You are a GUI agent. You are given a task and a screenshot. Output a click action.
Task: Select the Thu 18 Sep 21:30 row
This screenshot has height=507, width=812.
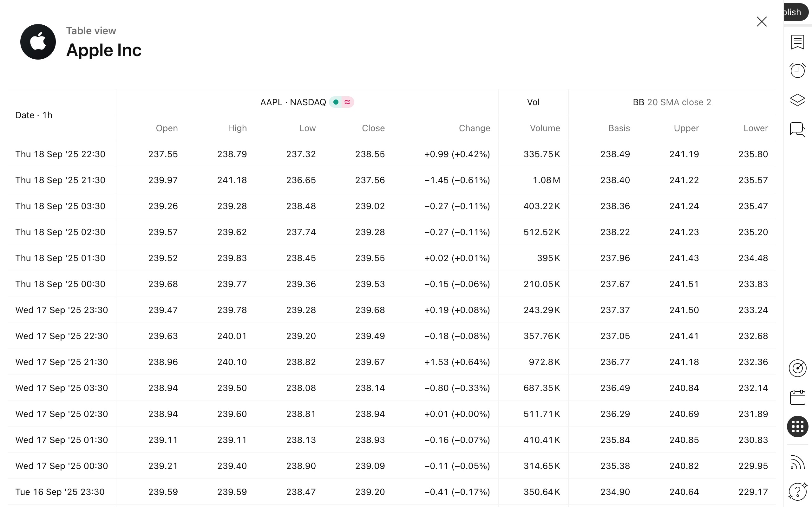click(60, 180)
